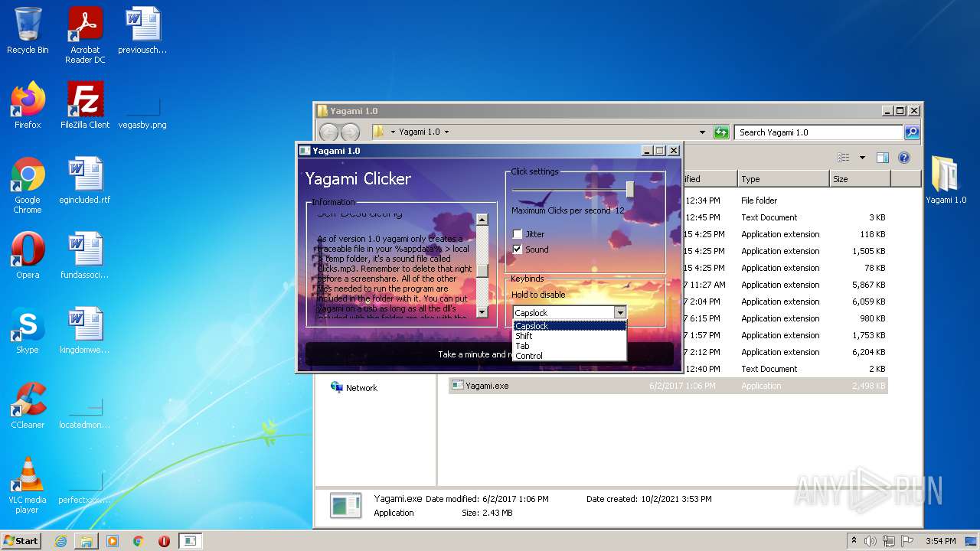Select Network in Explorer navigation pane
The height and width of the screenshot is (551, 980).
pyautogui.click(x=354, y=388)
